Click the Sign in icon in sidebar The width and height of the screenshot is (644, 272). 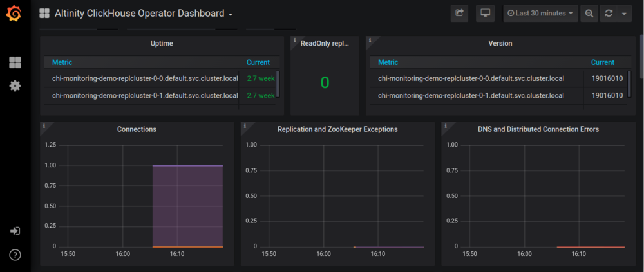click(15, 231)
